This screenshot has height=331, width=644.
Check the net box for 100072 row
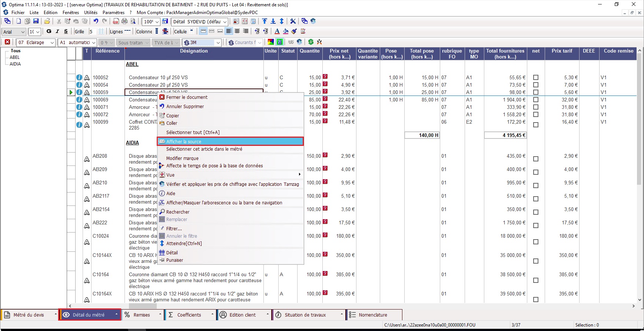(x=535, y=114)
